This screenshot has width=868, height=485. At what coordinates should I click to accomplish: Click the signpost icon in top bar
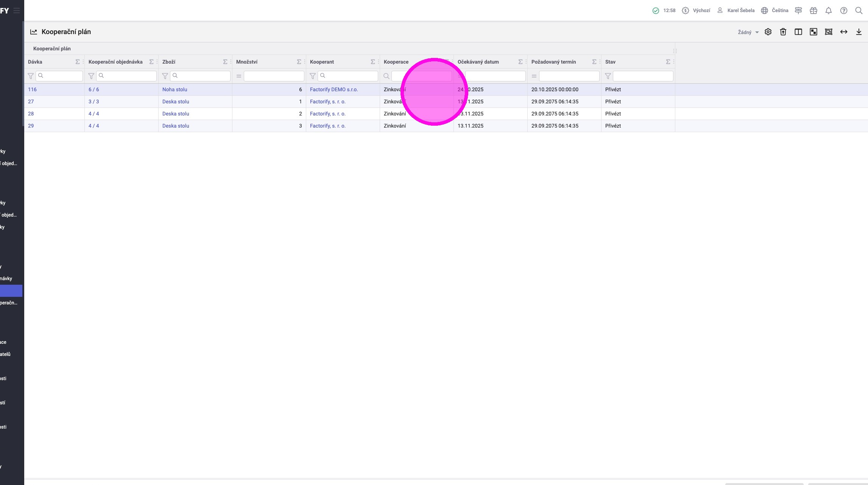pos(798,11)
